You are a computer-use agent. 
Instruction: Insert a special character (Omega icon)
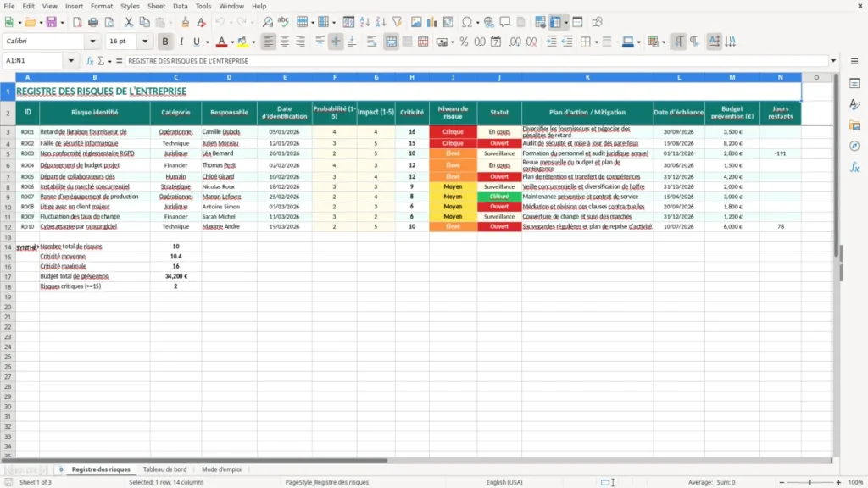pyautogui.click(x=467, y=22)
